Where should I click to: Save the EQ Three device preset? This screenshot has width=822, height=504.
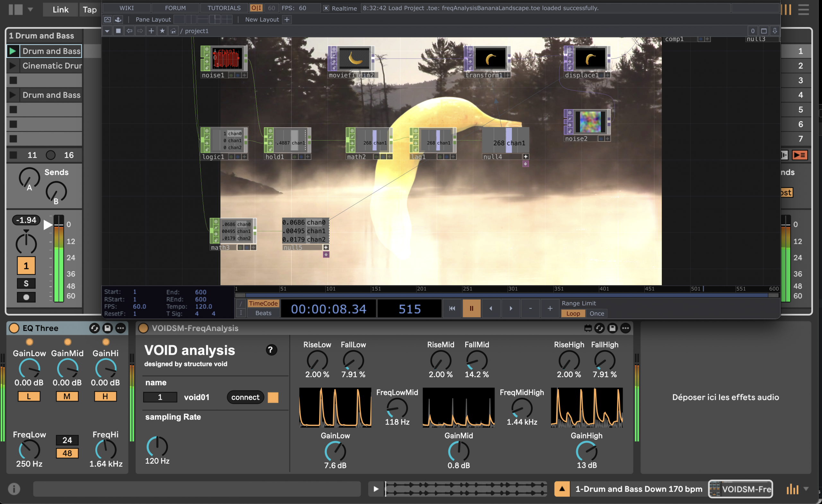coord(108,328)
